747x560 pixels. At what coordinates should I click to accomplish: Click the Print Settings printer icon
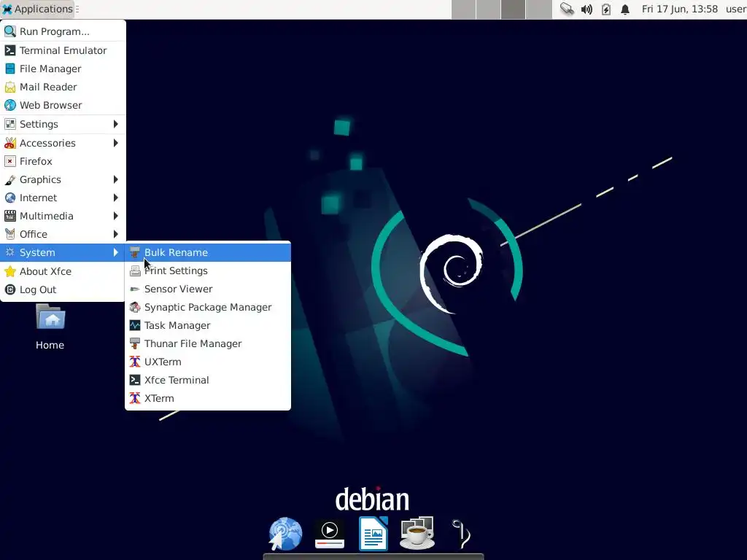(135, 271)
